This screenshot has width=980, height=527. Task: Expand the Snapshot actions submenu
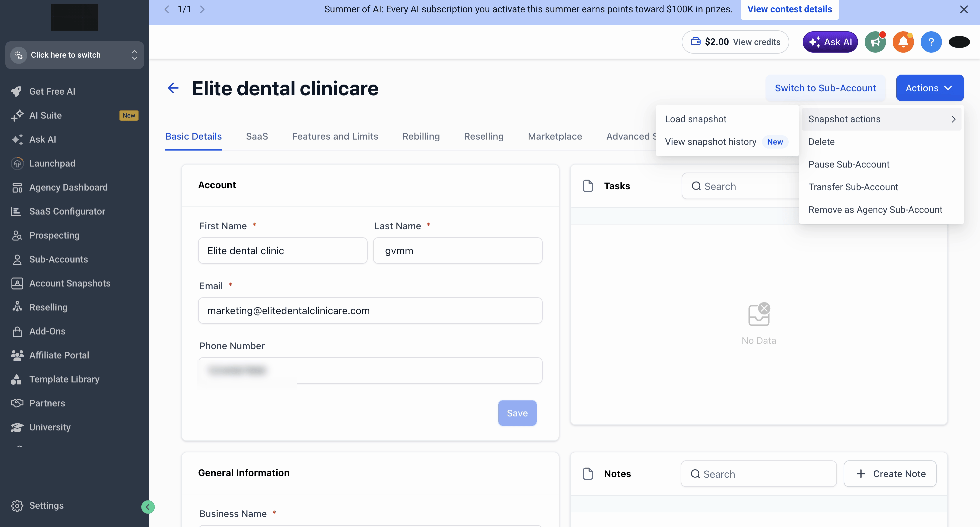click(881, 119)
